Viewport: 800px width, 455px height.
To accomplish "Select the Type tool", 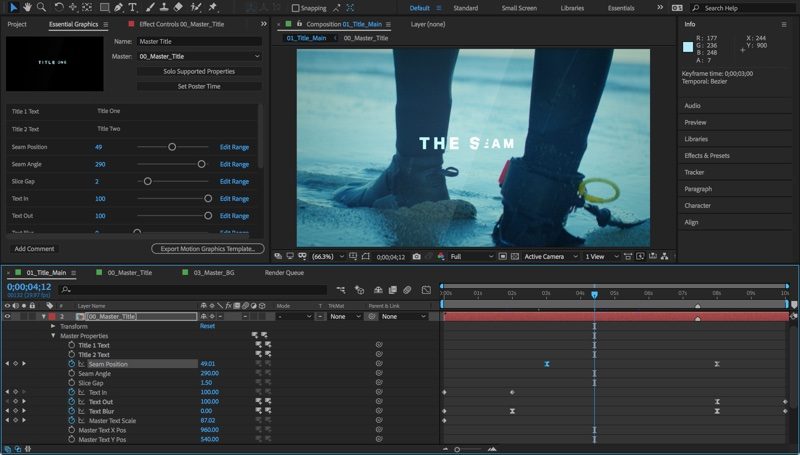I will point(134,7).
